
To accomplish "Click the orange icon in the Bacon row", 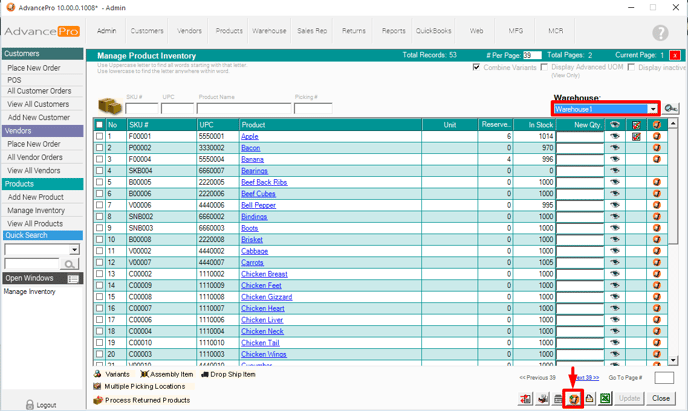I will pos(657,148).
